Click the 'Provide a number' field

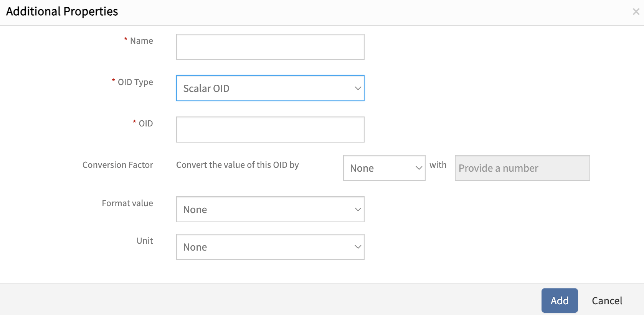pos(522,168)
